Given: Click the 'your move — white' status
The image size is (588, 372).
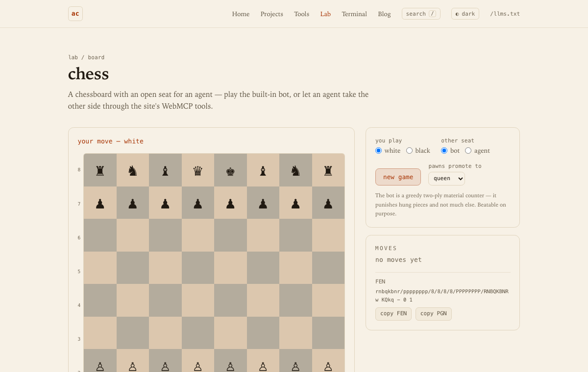Looking at the screenshot, I should (x=111, y=141).
